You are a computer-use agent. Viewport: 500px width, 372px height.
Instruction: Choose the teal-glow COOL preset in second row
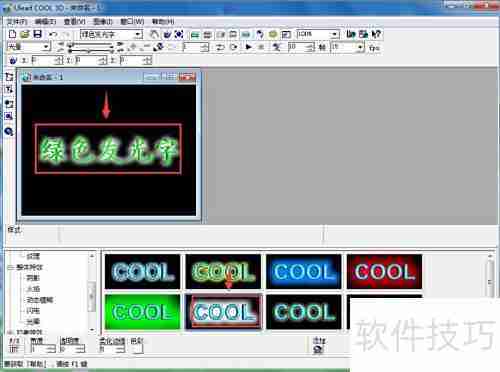(x=304, y=312)
